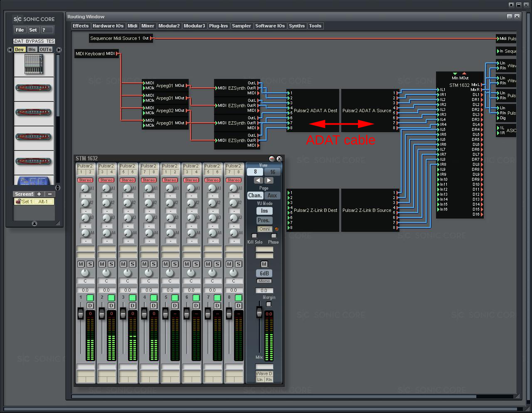
Task: Go to next mixer page arrow
Action: (269, 180)
